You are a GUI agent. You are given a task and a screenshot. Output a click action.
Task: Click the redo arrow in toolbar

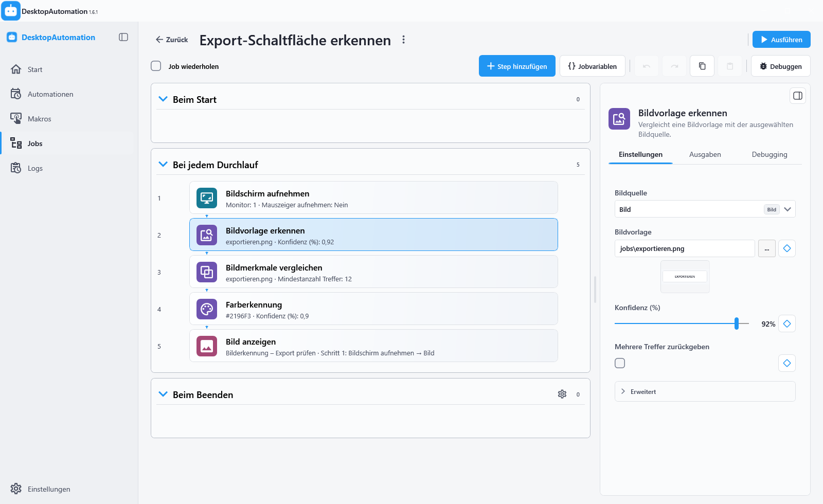click(x=674, y=66)
